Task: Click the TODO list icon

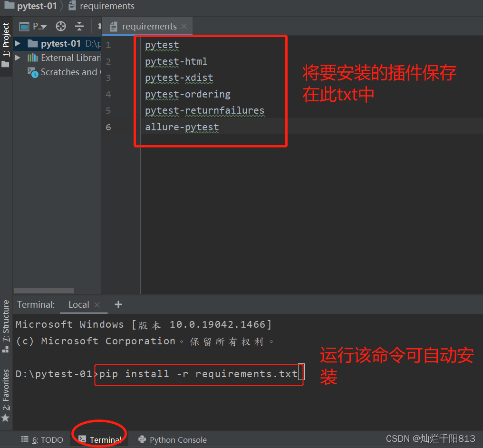Action: click(x=25, y=439)
